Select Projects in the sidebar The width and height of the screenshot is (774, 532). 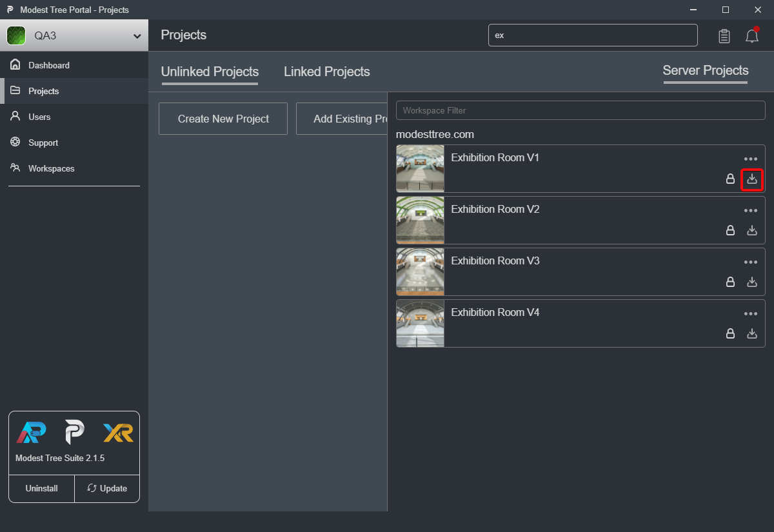(x=74, y=91)
